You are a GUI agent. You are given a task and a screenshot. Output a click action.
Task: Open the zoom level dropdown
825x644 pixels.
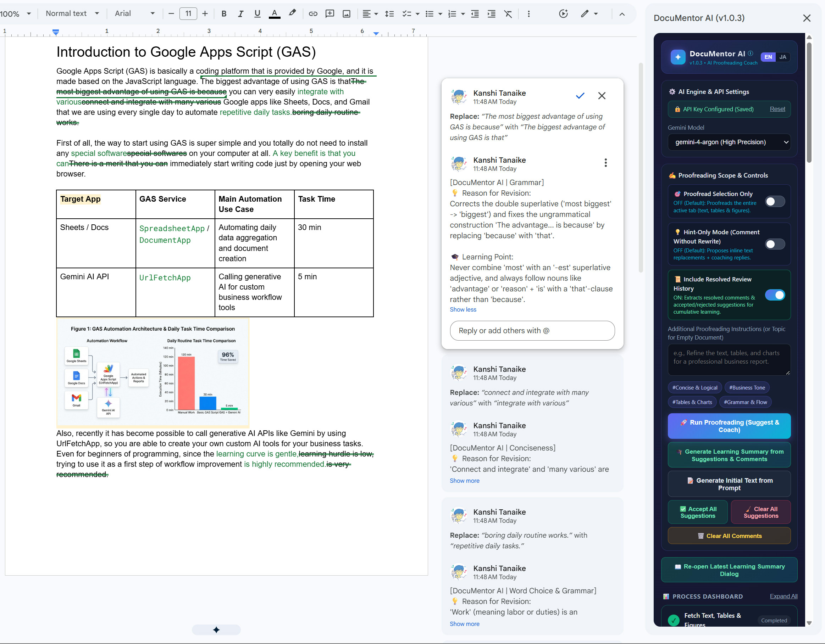coord(16,13)
